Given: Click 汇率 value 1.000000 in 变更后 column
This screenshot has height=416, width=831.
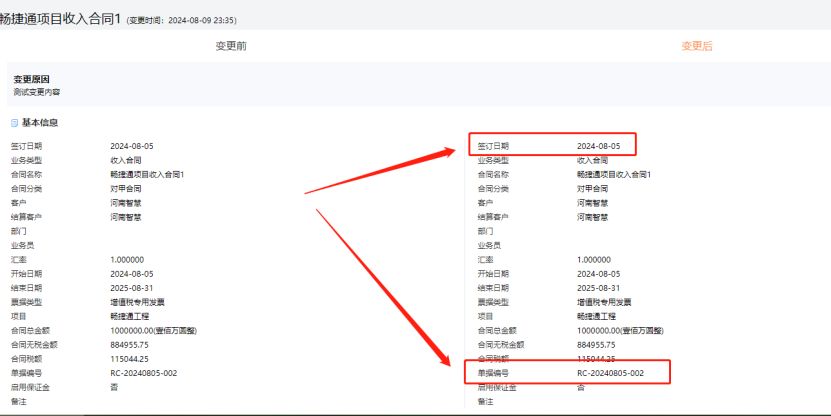Looking at the screenshot, I should [x=594, y=260].
